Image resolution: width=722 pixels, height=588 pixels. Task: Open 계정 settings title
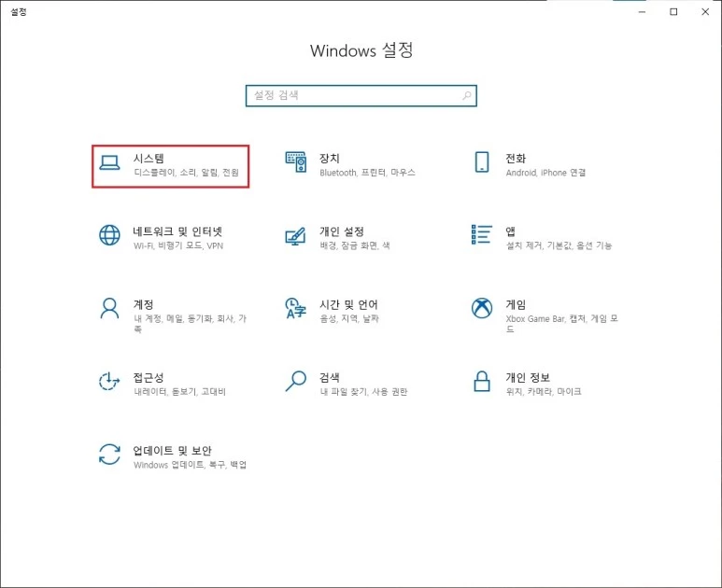pos(143,304)
